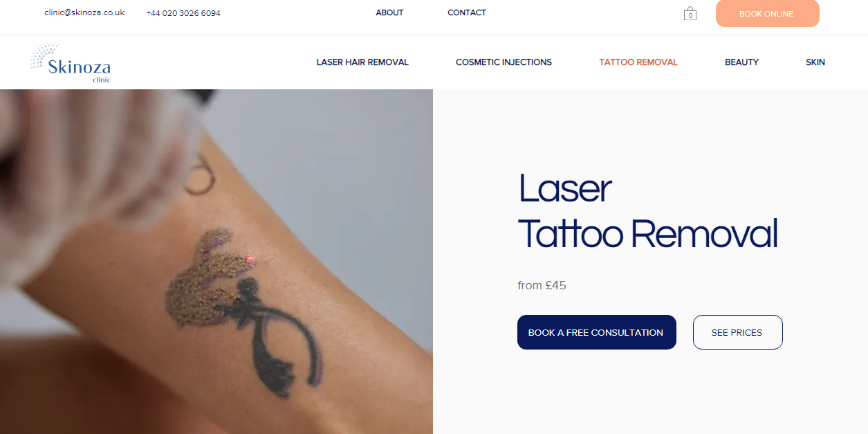Screen dimensions: 868x434
Task: Click the BOOK ONLINE button
Action: click(x=767, y=13)
